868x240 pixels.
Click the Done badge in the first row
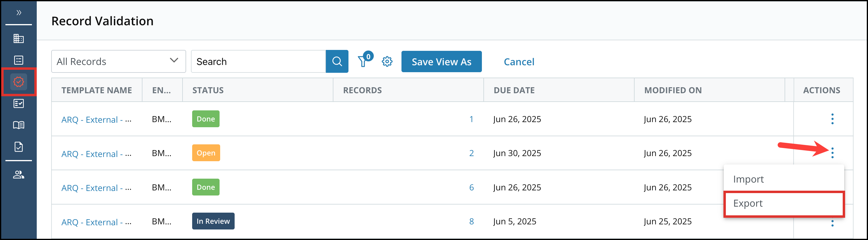(x=205, y=119)
